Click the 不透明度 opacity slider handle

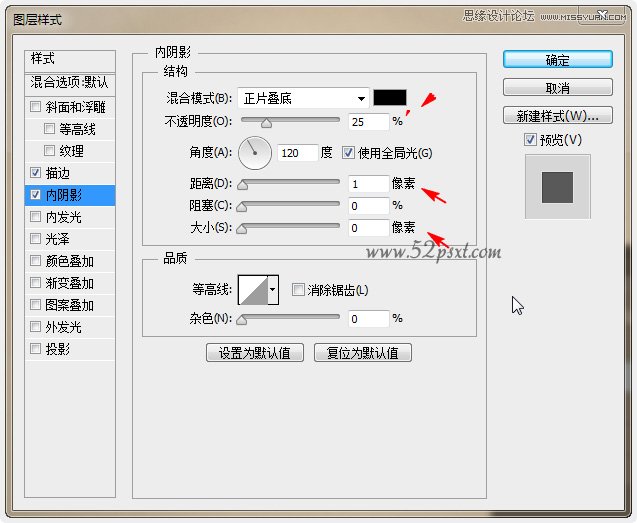pyautogui.click(x=266, y=122)
